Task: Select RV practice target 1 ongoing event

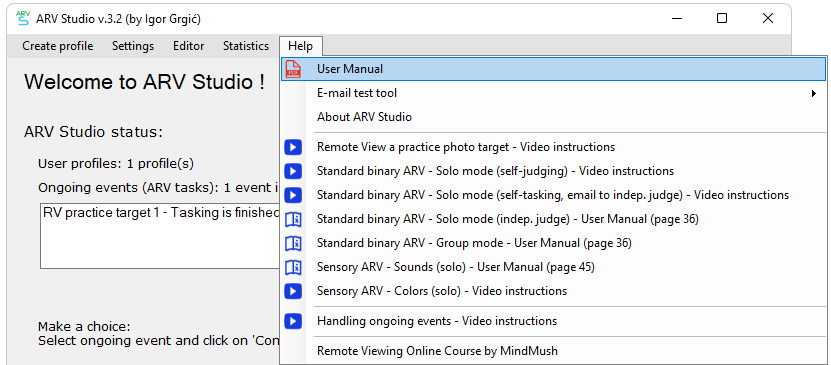Action: (161, 212)
